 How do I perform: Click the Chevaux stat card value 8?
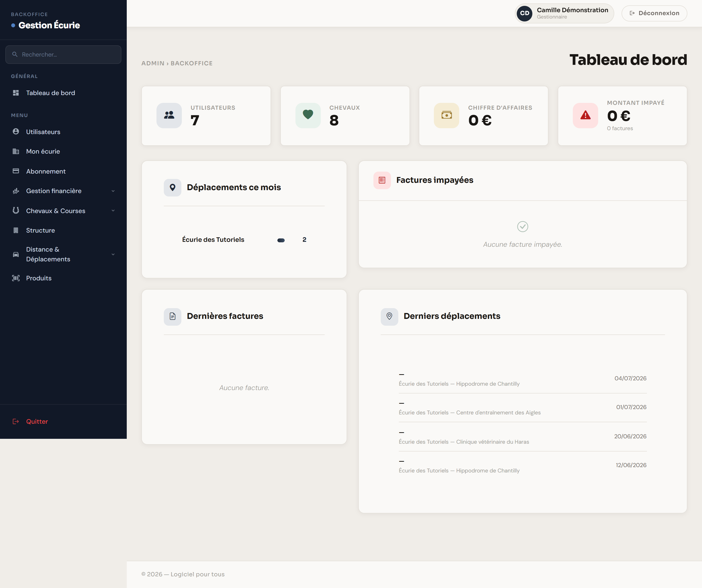tap(334, 120)
